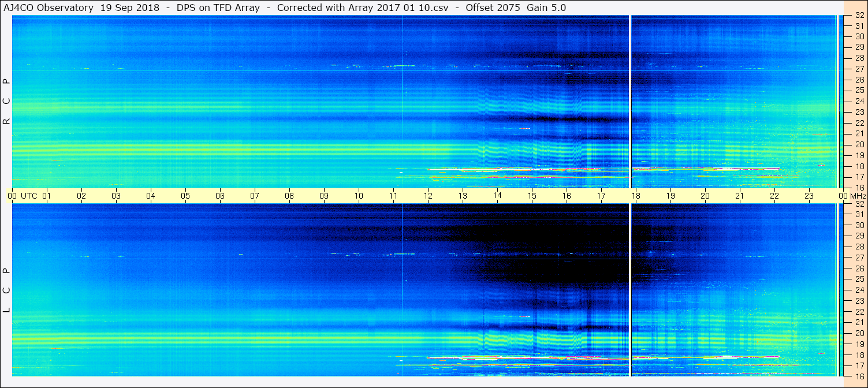Click the 19 hour tick label on time axis
This screenshot has height=388, width=868.
670,196
